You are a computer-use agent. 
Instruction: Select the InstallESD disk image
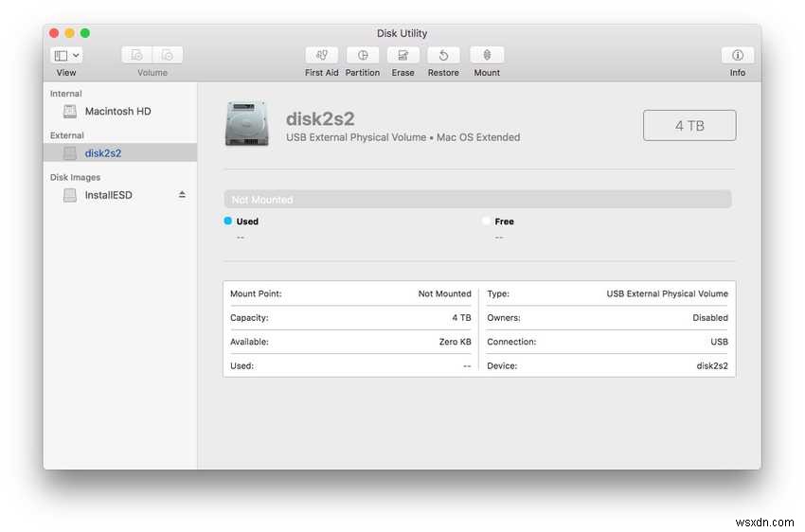pos(120,195)
